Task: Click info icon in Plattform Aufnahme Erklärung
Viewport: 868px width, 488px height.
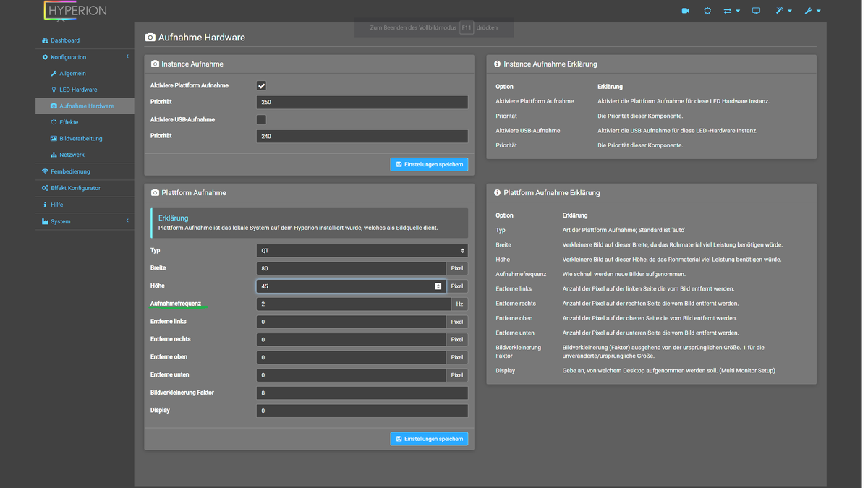Action: [x=497, y=192]
